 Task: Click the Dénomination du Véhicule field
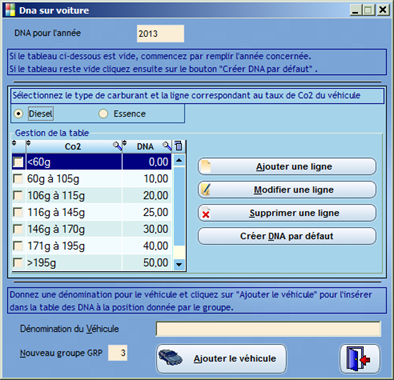[268, 329]
